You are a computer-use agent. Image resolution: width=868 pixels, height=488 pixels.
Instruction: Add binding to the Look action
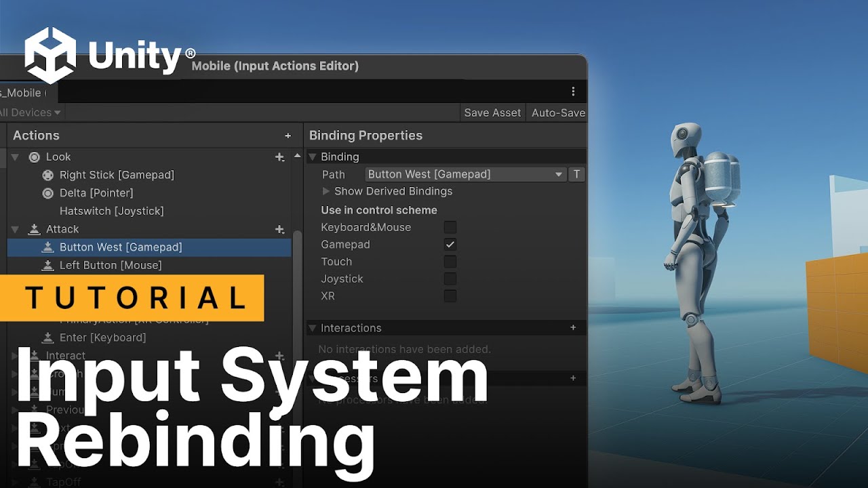click(x=279, y=157)
